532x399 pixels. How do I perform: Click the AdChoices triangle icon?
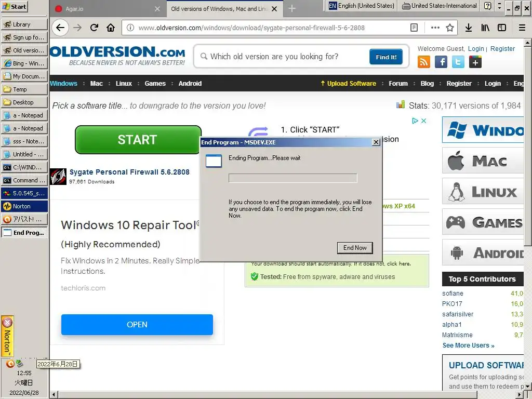(x=415, y=121)
